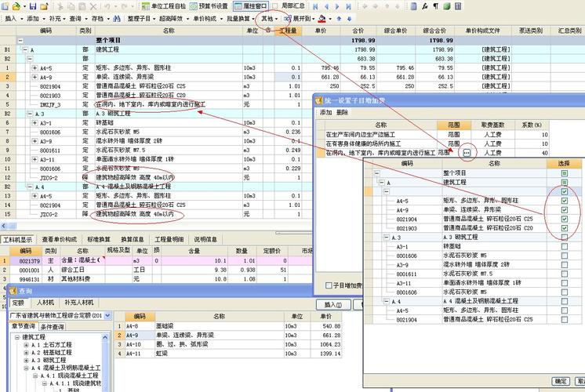This screenshot has height=392, width=585.
Task: Enable the 子目增加费 checkbox
Action: point(329,285)
